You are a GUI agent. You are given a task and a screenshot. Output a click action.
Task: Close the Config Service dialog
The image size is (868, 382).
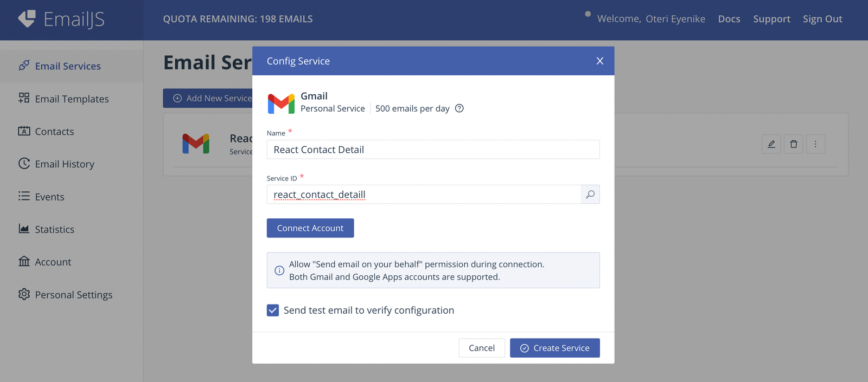pos(599,61)
